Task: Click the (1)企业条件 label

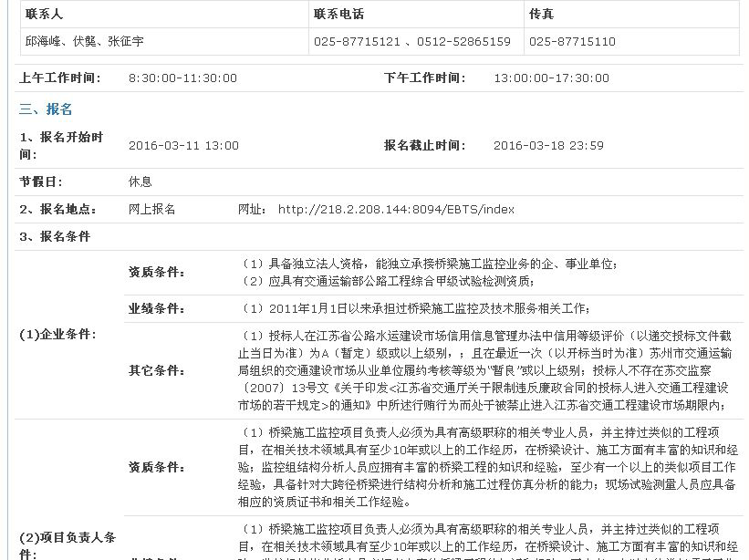Action: 57,334
